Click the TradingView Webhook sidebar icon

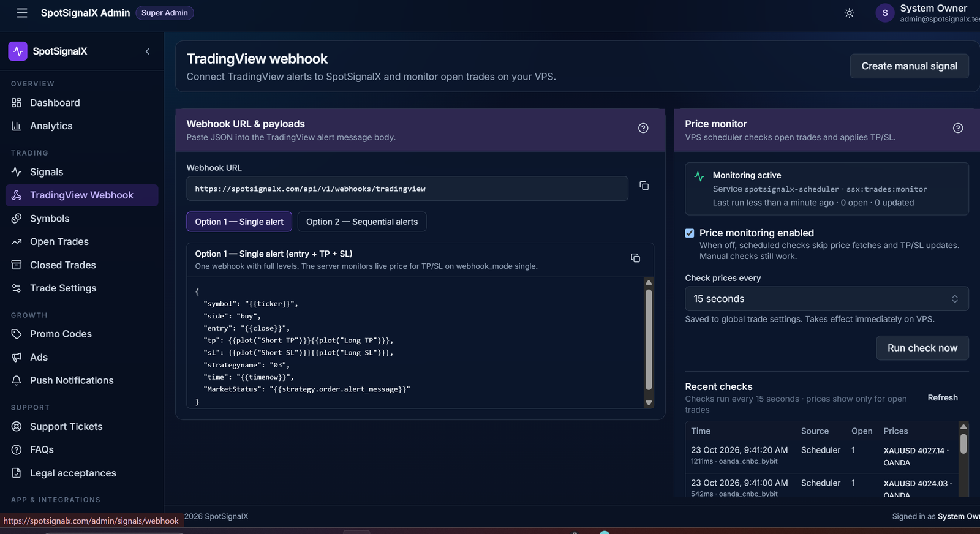click(x=17, y=195)
